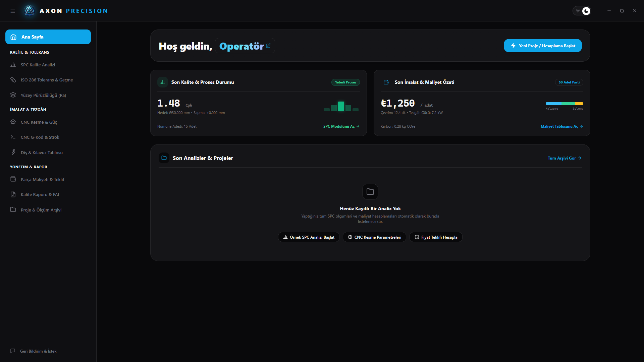Start Örnek SPC Analizi Başlat
This screenshot has height=362, width=644.
click(309, 237)
